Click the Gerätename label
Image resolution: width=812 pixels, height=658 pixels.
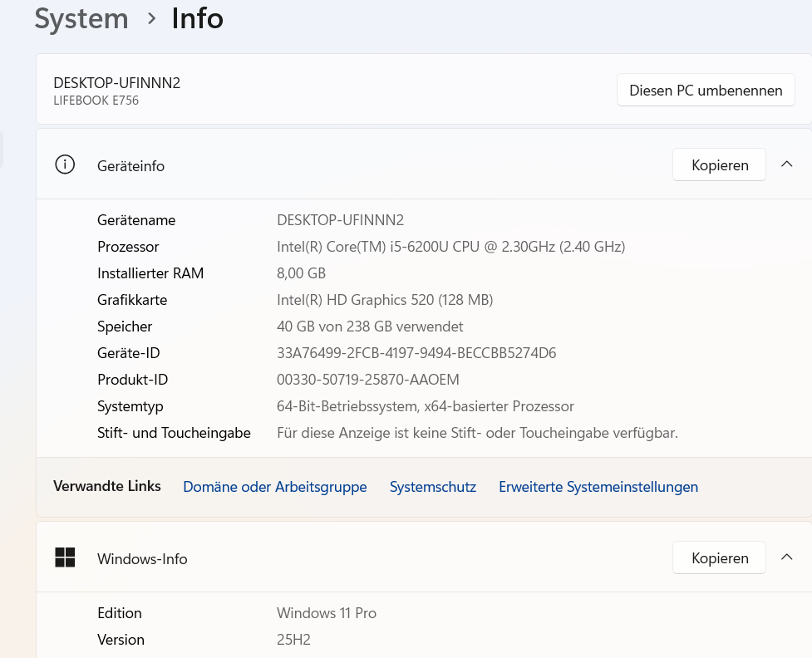tap(136, 220)
